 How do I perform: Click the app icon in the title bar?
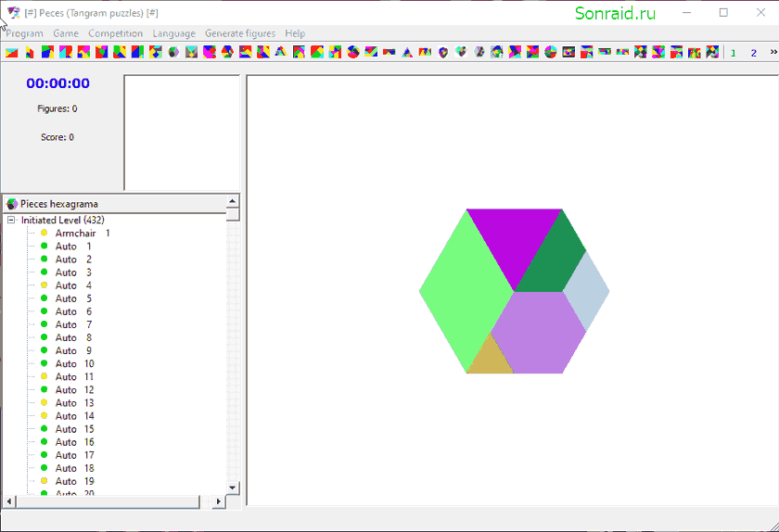[x=13, y=12]
